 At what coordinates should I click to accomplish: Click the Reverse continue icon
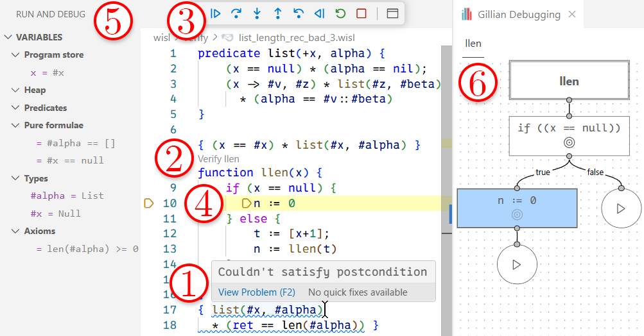tap(319, 13)
